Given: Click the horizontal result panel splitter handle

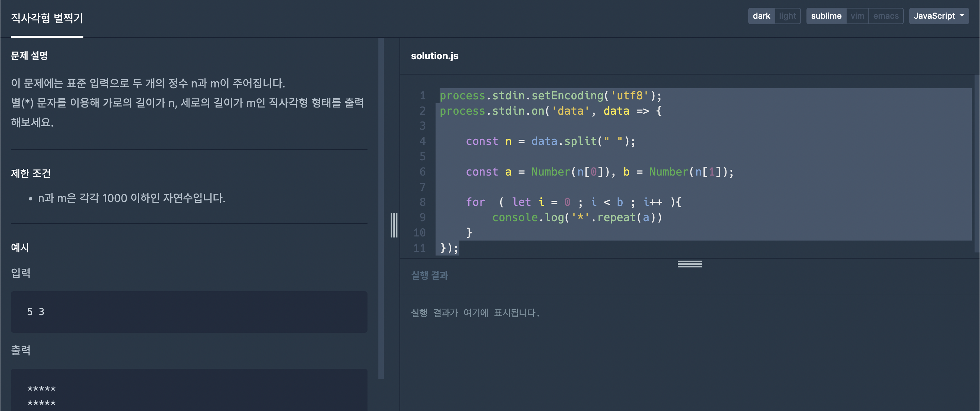Looking at the screenshot, I should 690,264.
